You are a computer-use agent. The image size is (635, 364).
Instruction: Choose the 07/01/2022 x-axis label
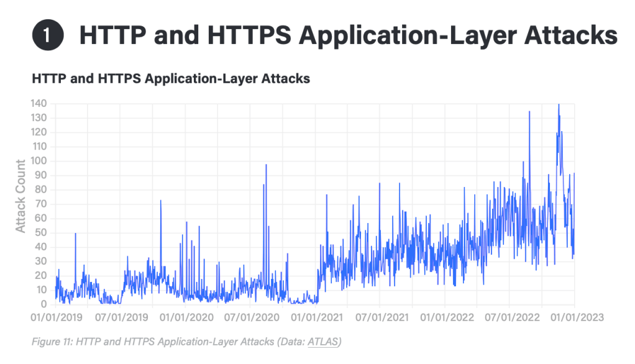pos(509,317)
